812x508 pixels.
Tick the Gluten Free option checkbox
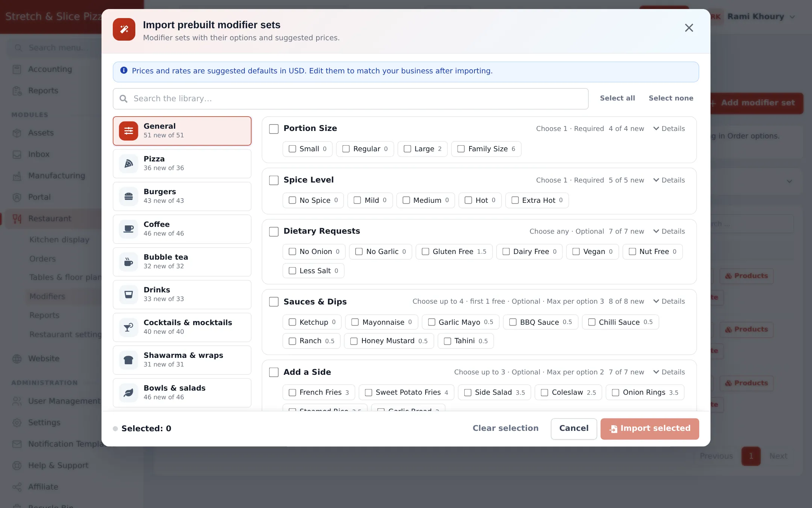tap(426, 251)
